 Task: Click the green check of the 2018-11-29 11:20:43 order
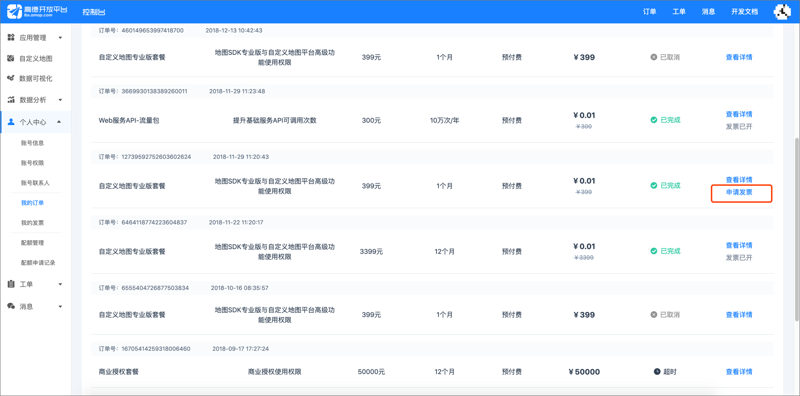click(654, 186)
